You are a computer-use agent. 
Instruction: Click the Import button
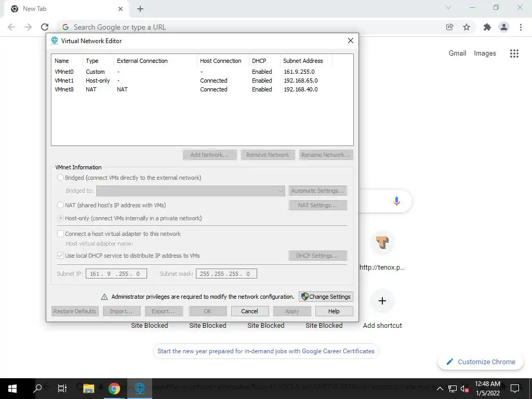pyautogui.click(x=121, y=311)
